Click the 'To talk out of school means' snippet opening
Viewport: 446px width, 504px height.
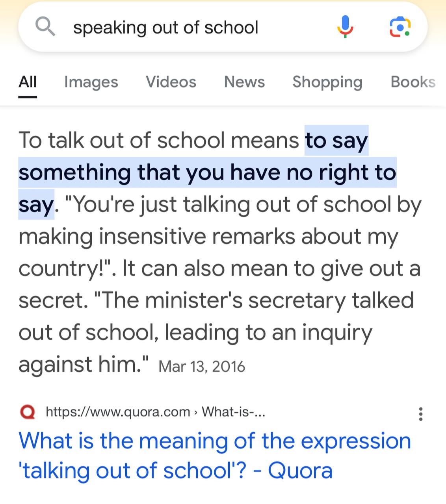click(159, 140)
